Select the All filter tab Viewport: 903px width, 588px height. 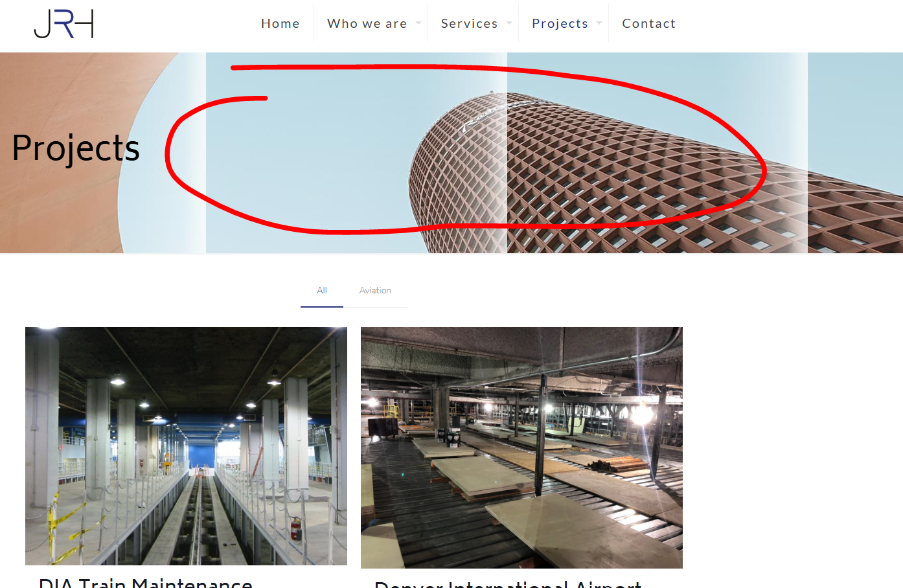[x=322, y=291]
